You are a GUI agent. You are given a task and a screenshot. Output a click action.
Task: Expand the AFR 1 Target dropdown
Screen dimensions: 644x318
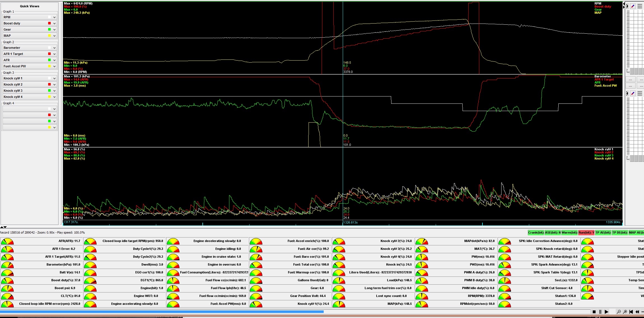(54, 54)
